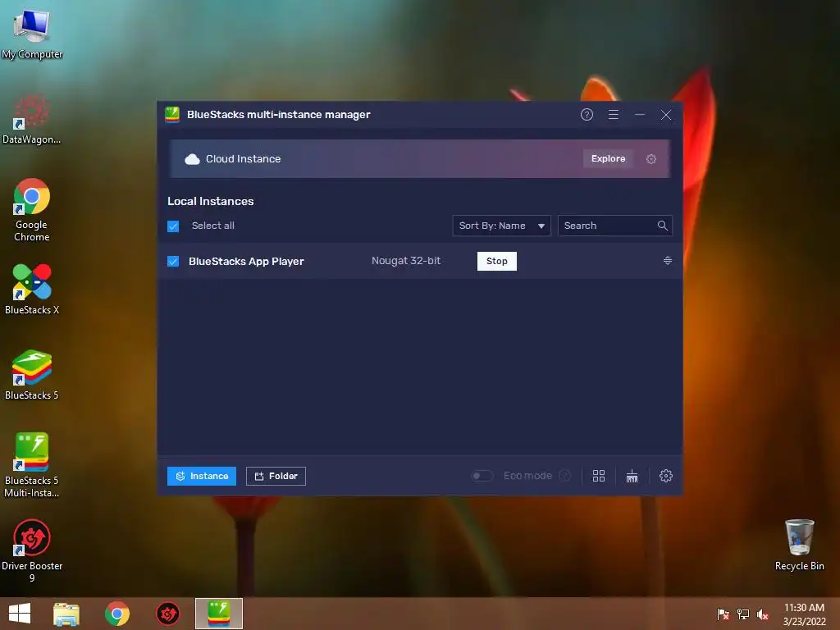Click the Eco mode help icon
The height and width of the screenshot is (630, 840).
pyautogui.click(x=564, y=476)
